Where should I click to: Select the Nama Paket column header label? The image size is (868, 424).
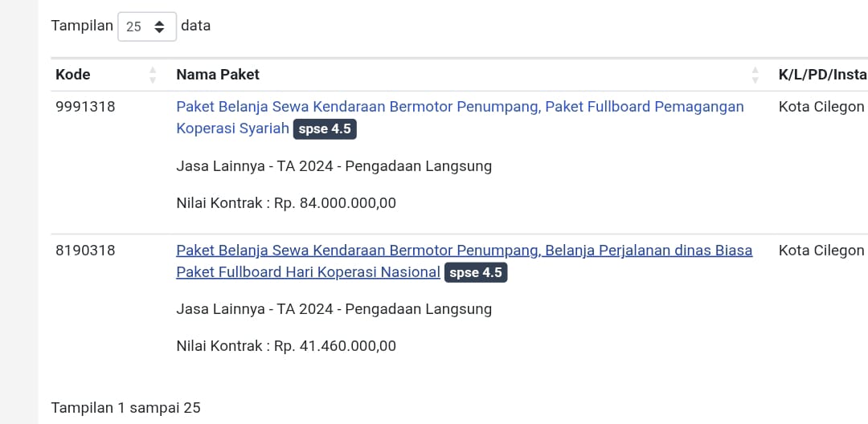[x=218, y=75]
